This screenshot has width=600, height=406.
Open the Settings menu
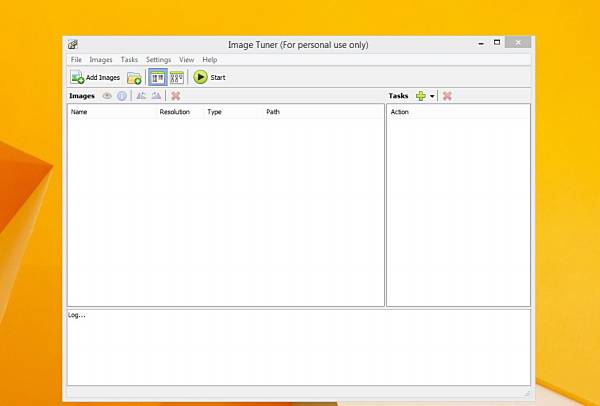coord(158,60)
